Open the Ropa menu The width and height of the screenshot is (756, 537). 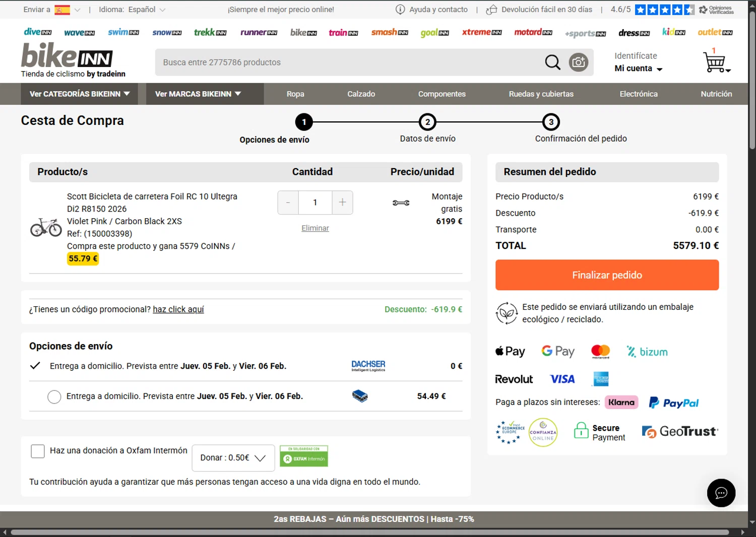point(295,94)
